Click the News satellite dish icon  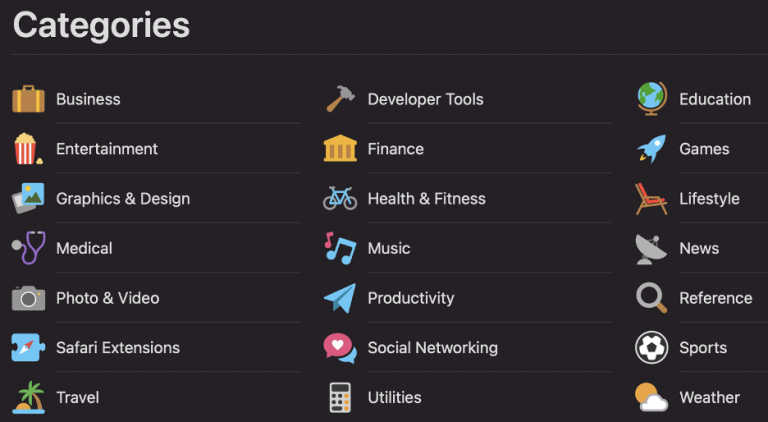click(x=651, y=249)
